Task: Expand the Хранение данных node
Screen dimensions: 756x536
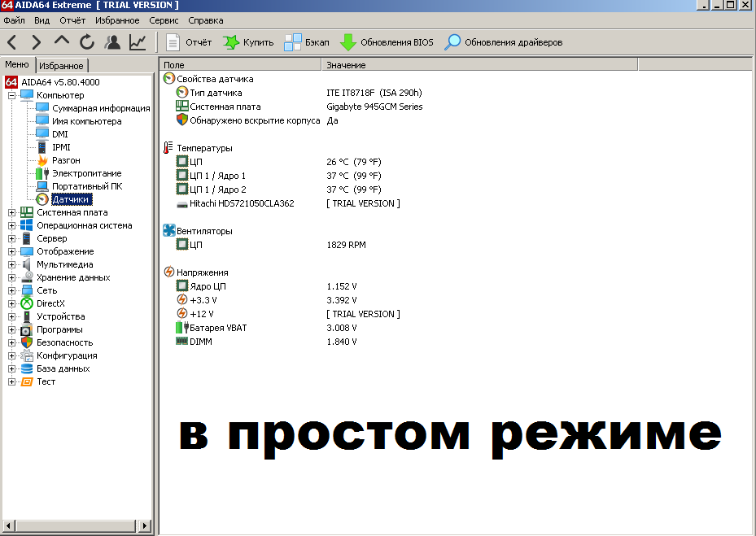Action: [x=11, y=277]
